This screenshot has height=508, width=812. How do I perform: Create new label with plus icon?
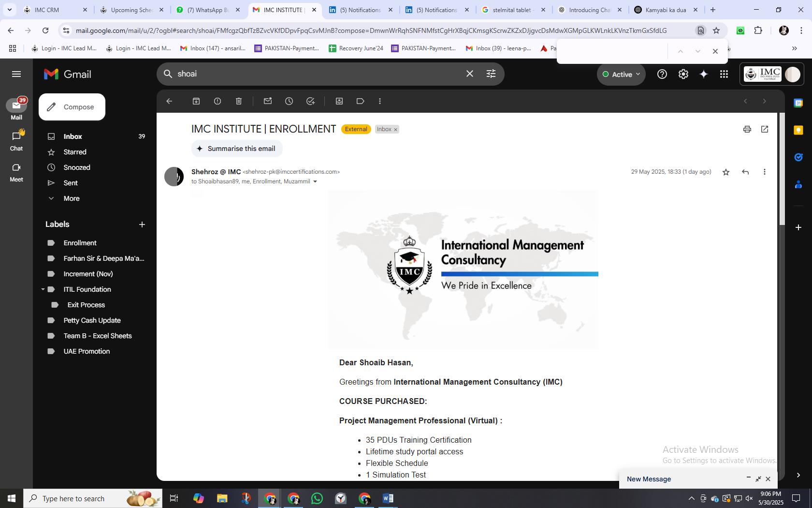coord(142,224)
